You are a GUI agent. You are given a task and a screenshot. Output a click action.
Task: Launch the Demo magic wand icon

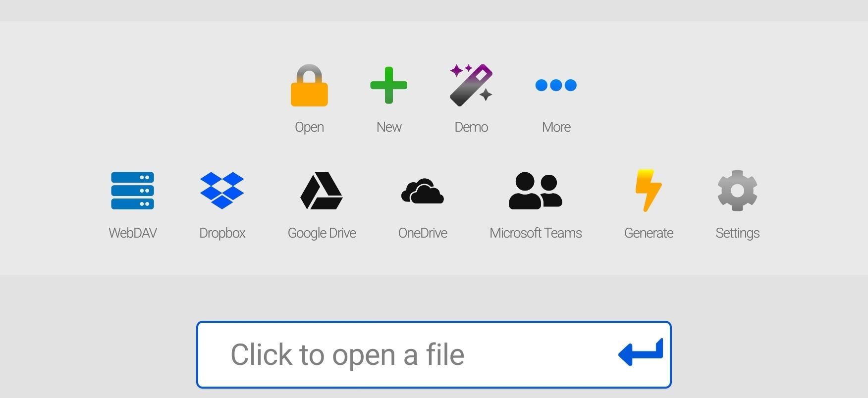pyautogui.click(x=471, y=85)
